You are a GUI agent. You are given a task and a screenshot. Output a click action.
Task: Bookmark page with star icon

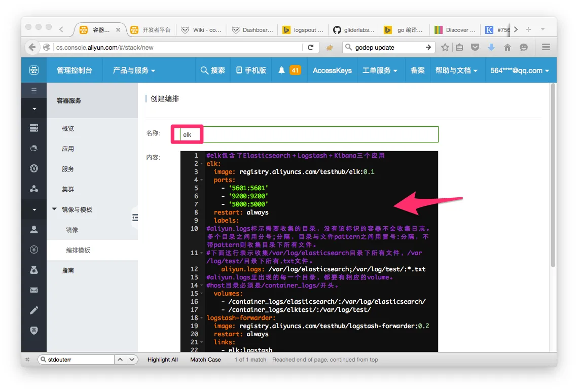coord(445,47)
